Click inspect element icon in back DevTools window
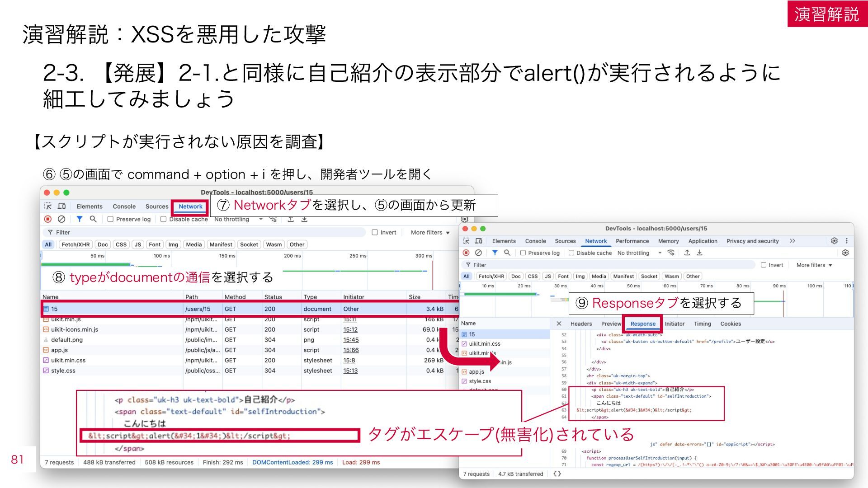The height and width of the screenshot is (488, 868). [x=48, y=206]
